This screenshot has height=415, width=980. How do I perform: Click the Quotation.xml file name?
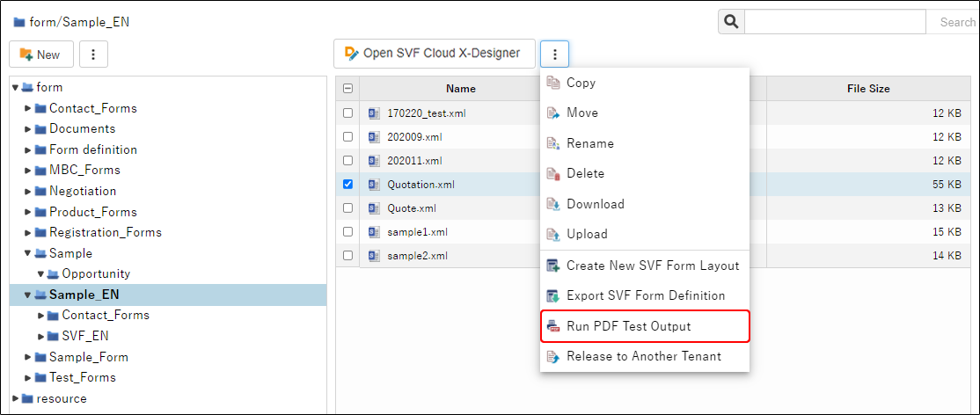click(421, 185)
